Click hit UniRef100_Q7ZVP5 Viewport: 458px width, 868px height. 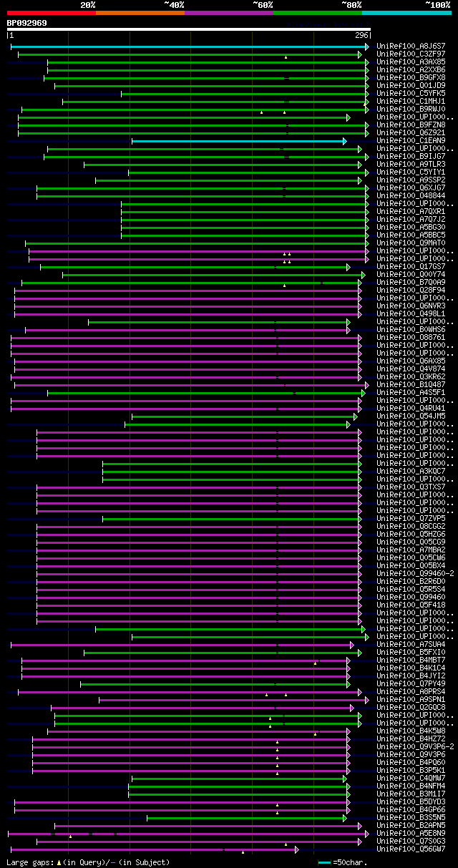411,518
